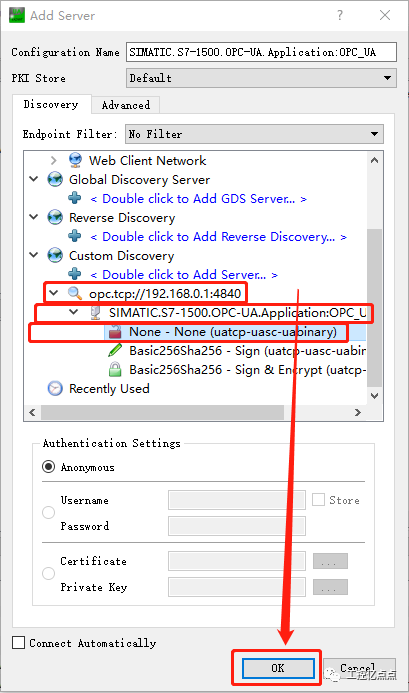The image size is (409, 693).
Task: Collapse the opc.tcp://192.168.0.1:4840 node
Action: click(54, 293)
